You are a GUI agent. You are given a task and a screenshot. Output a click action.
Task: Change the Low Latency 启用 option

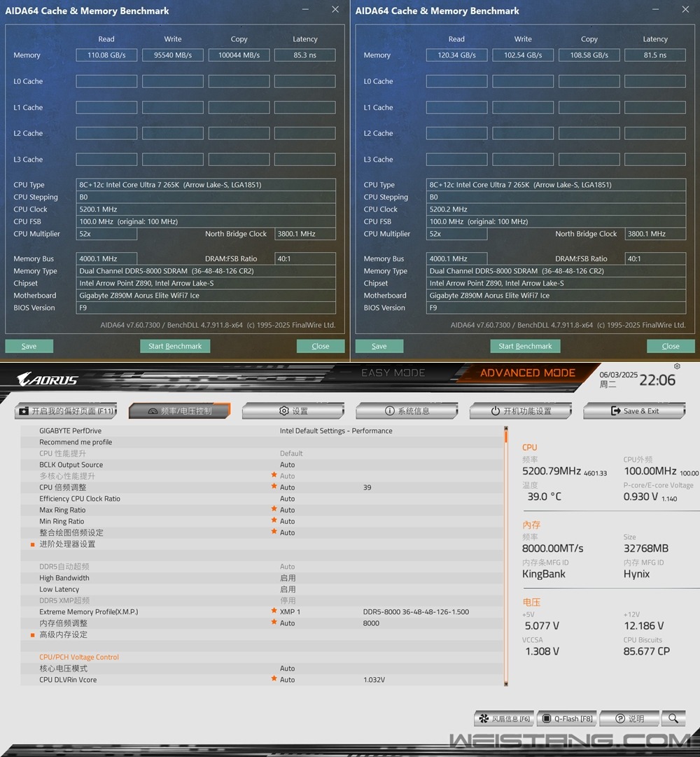[288, 589]
